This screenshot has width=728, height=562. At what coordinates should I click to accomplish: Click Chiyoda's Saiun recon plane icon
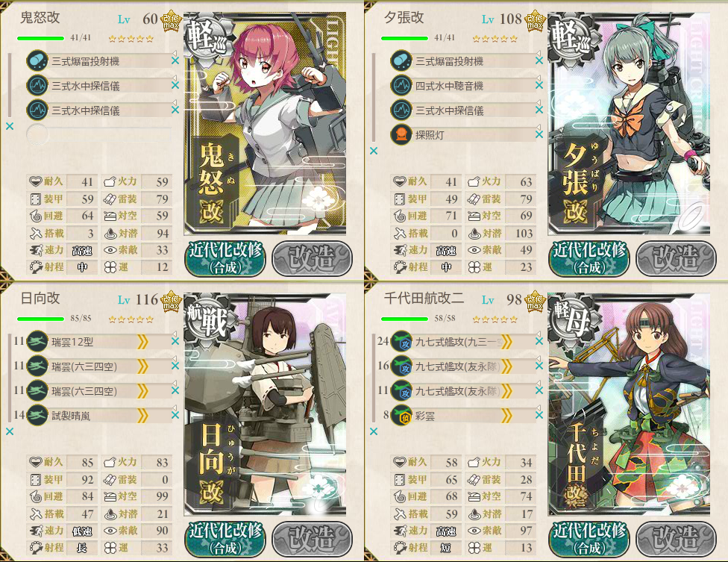(401, 416)
